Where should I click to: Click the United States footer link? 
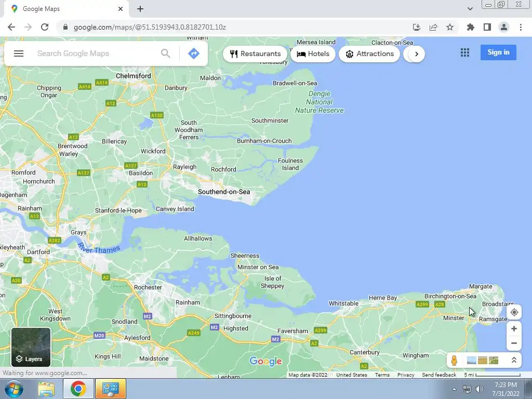pyautogui.click(x=352, y=375)
